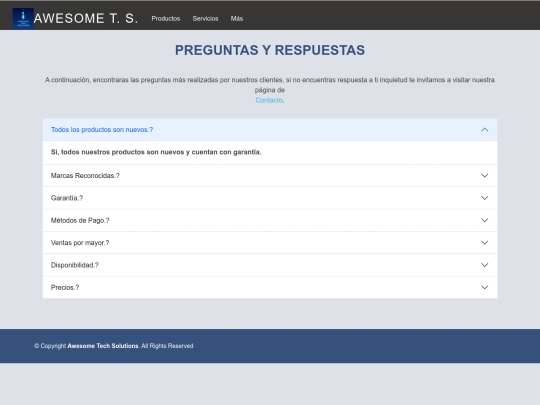Click the chevron on the Ventas por mayor row

pyautogui.click(x=484, y=243)
